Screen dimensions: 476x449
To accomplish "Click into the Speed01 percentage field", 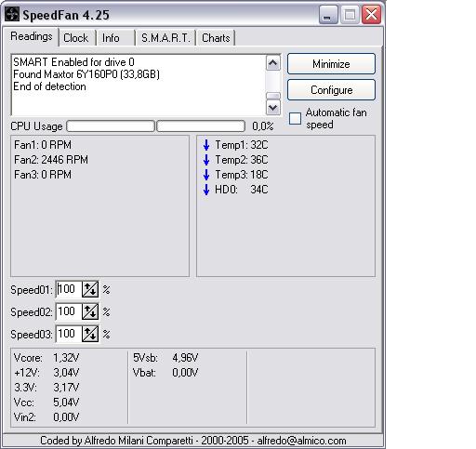I will coord(69,289).
